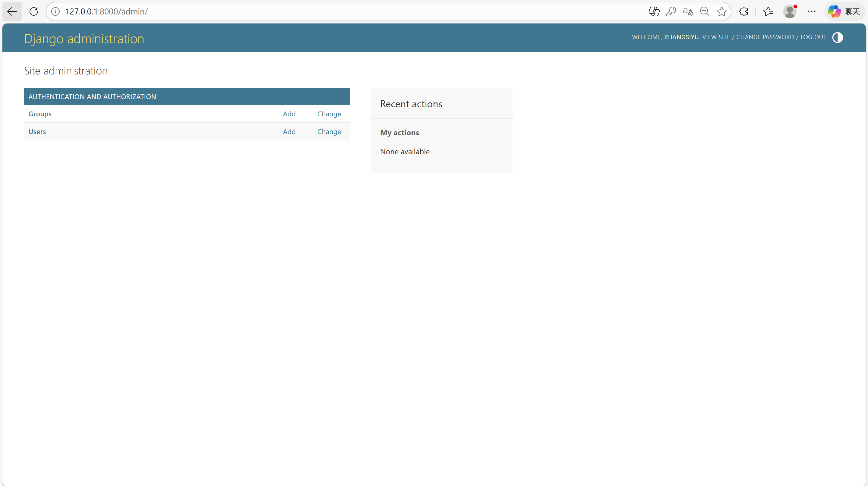Click the translate page icon
This screenshot has height=486, width=868.
click(x=688, y=11)
